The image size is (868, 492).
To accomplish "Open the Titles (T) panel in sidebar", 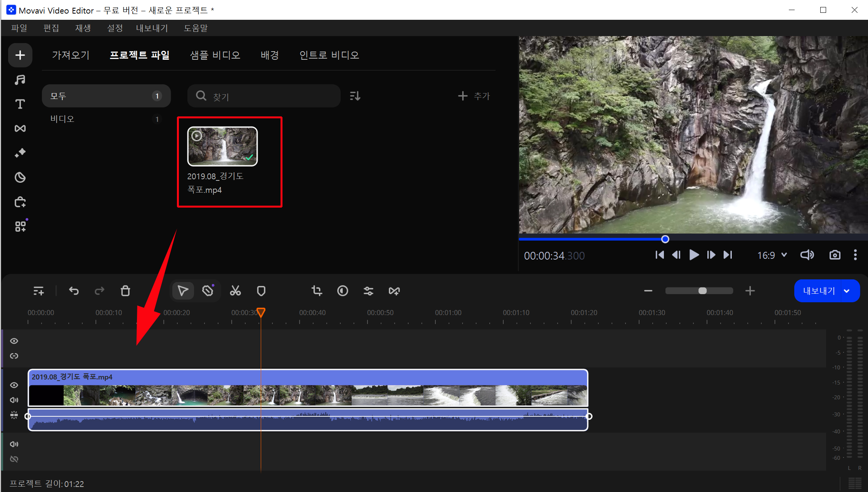I will coord(20,104).
